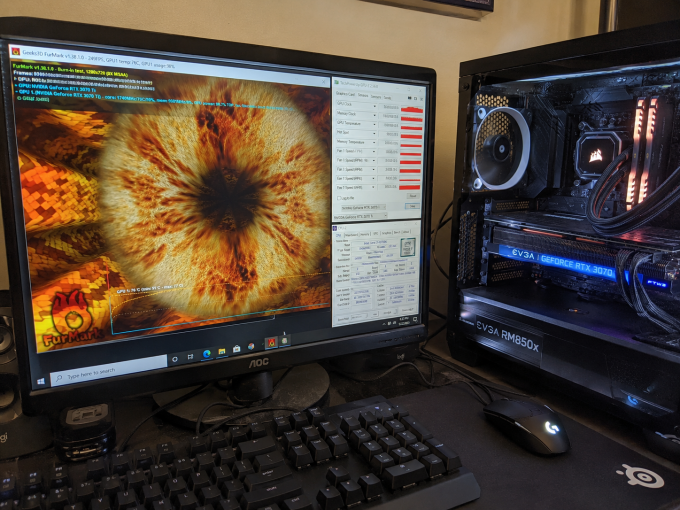Open File Explorer from the taskbar
This screenshot has width=680, height=510.
222,351
